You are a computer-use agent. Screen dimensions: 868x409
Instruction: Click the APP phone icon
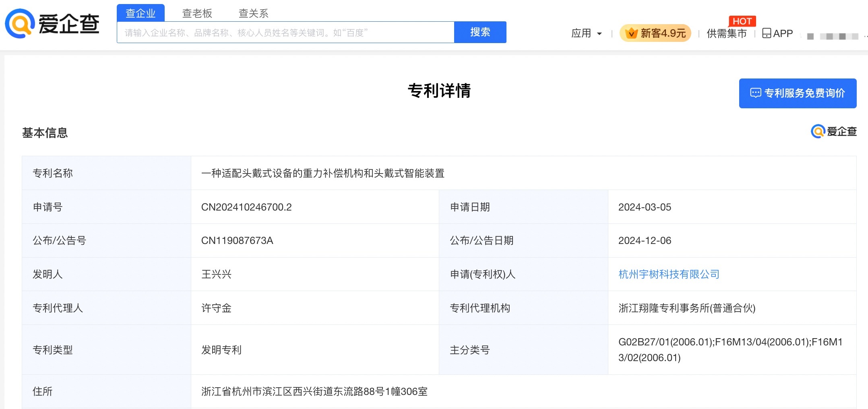tap(767, 33)
